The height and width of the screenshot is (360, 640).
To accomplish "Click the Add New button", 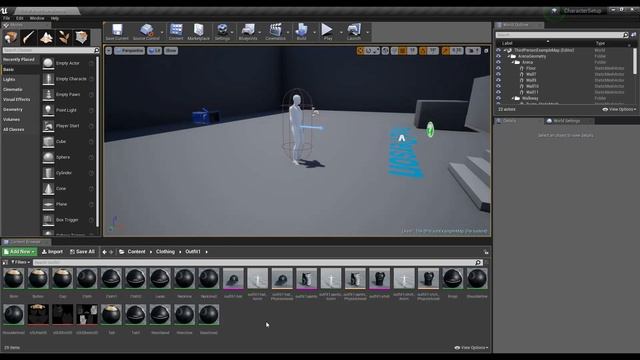I will tap(19, 252).
